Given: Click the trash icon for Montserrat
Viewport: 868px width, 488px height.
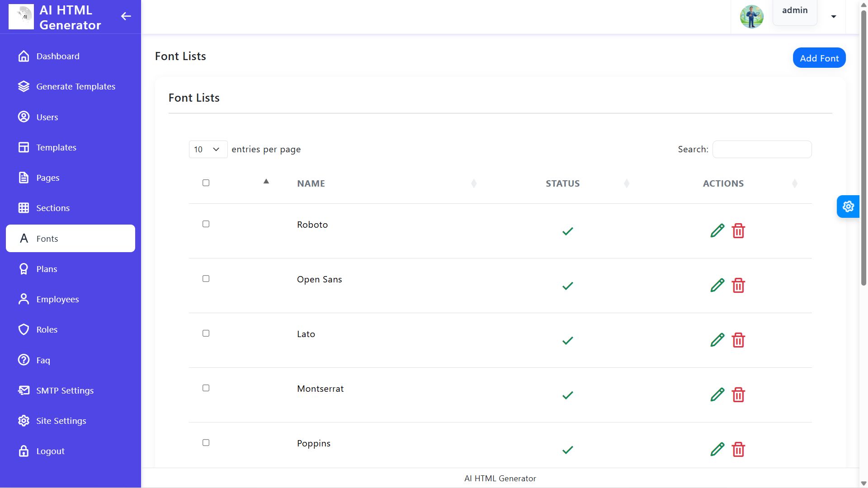Looking at the screenshot, I should [738, 395].
